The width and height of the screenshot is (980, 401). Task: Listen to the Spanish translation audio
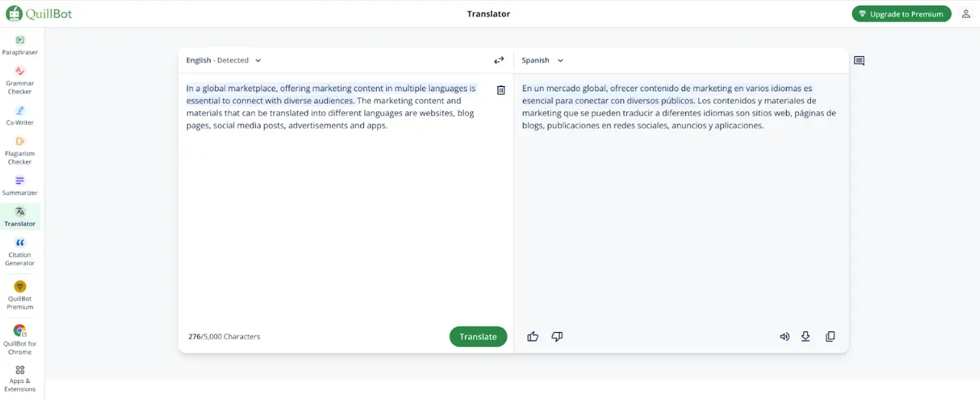coord(784,336)
